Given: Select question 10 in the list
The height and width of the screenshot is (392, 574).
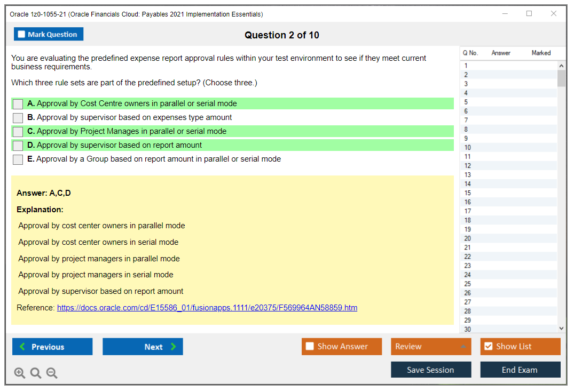Looking at the screenshot, I should pyautogui.click(x=508, y=147).
